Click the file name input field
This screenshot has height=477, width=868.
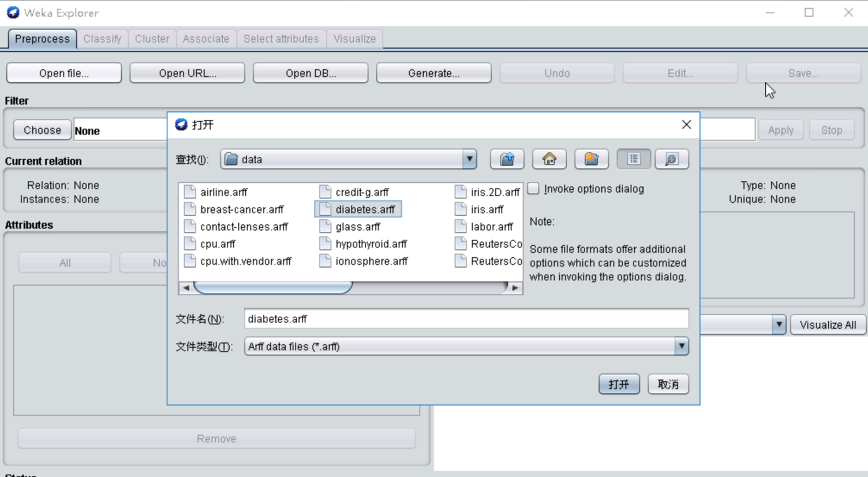[x=466, y=319]
